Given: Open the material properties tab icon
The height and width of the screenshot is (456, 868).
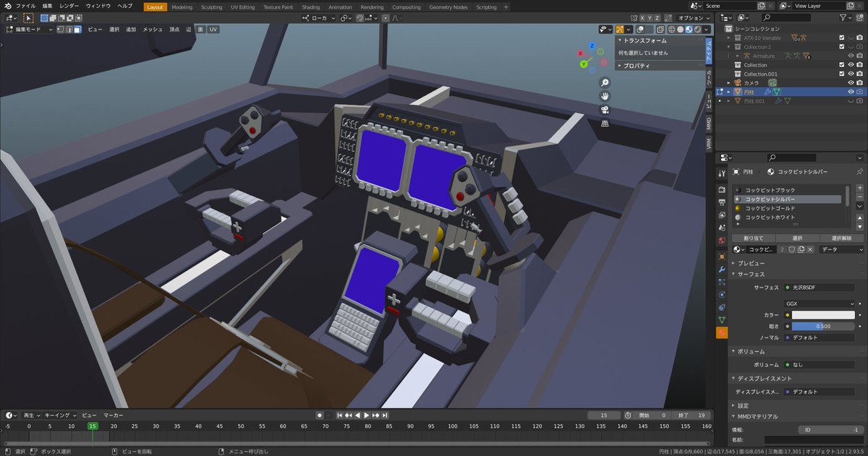Looking at the screenshot, I should pyautogui.click(x=721, y=332).
